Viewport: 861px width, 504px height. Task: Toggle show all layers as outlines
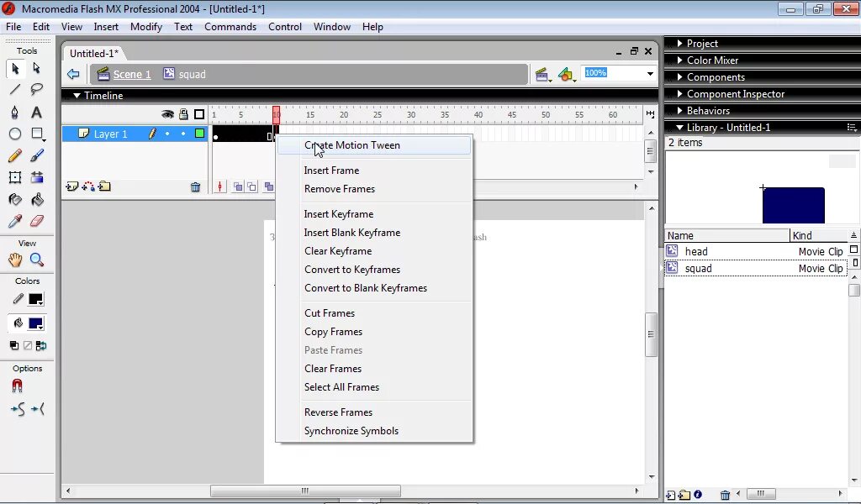pyautogui.click(x=199, y=114)
